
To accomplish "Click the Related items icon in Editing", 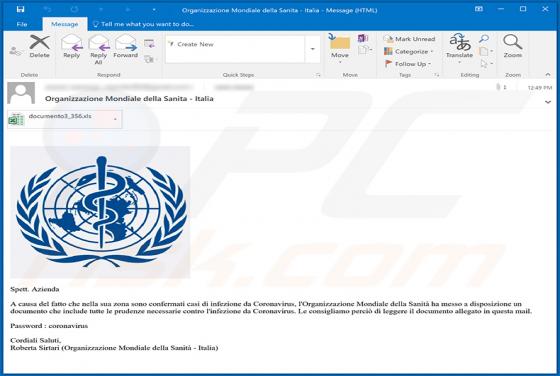I will pyautogui.click(x=486, y=51).
